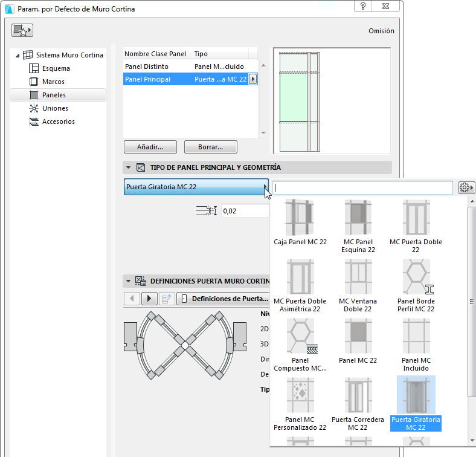Screen dimensions: 476x457
Task: Open the gear settings menu in popup
Action: [466, 188]
